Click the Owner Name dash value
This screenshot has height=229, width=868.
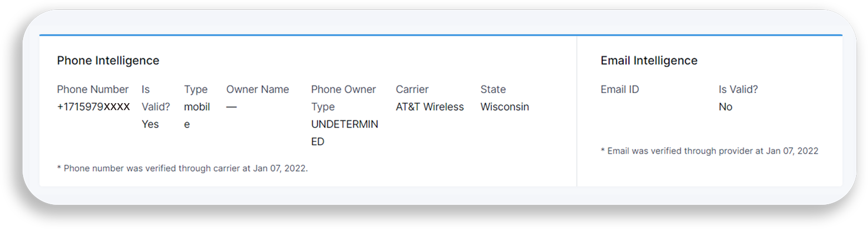click(x=231, y=107)
